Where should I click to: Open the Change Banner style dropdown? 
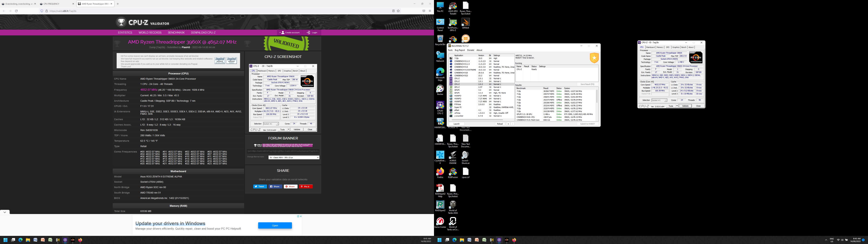coord(293,157)
